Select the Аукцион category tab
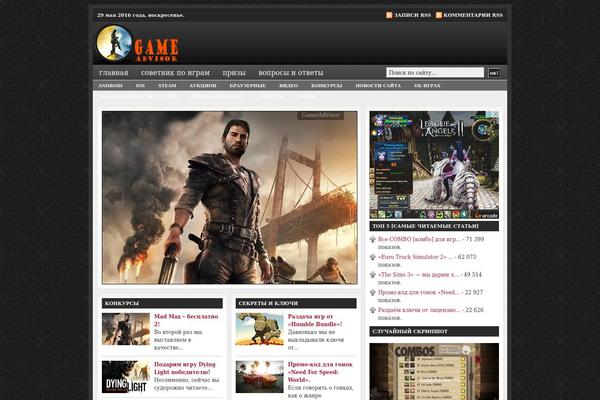600x400 pixels. pyautogui.click(x=203, y=85)
